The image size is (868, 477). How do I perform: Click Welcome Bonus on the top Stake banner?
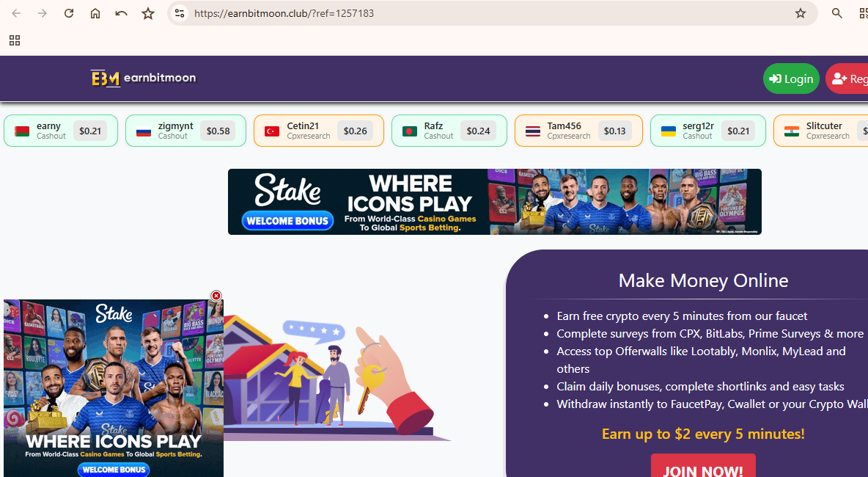287,221
